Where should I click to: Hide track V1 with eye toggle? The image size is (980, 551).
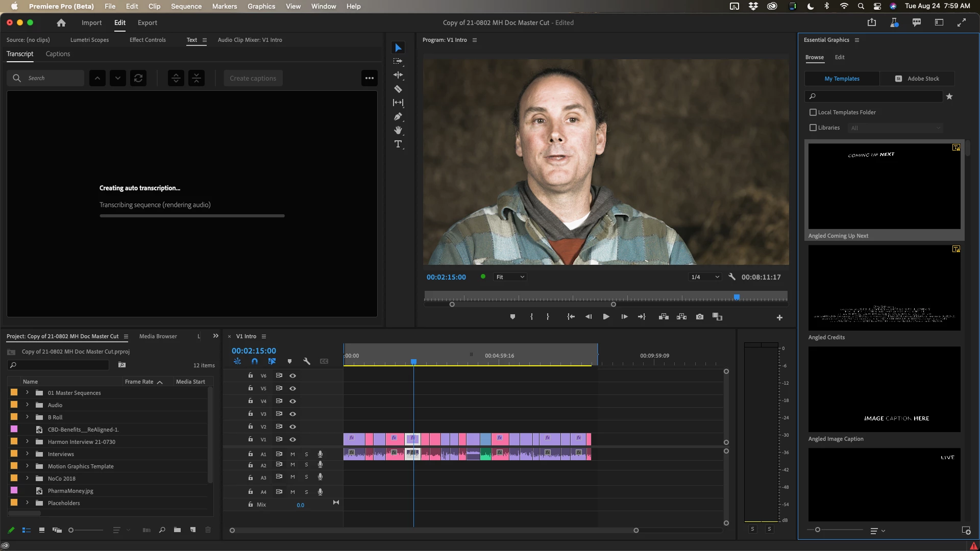coord(293,439)
